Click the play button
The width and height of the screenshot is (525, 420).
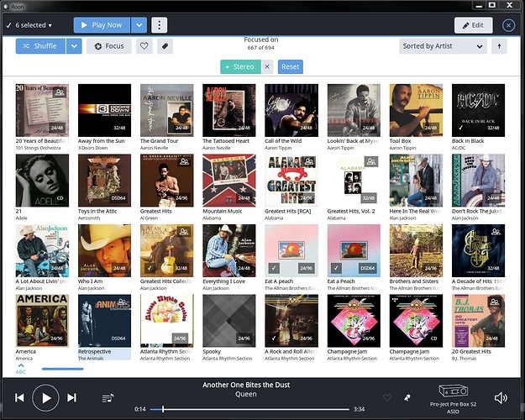pyautogui.click(x=46, y=397)
